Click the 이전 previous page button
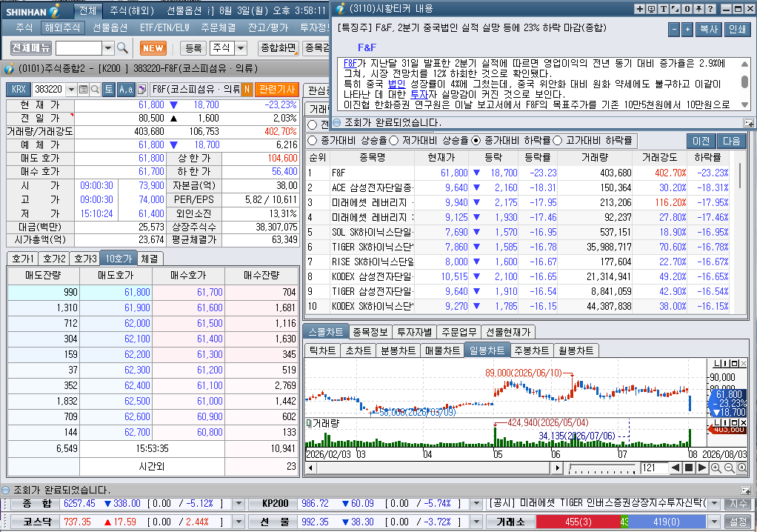The width and height of the screenshot is (757, 532). point(701,141)
